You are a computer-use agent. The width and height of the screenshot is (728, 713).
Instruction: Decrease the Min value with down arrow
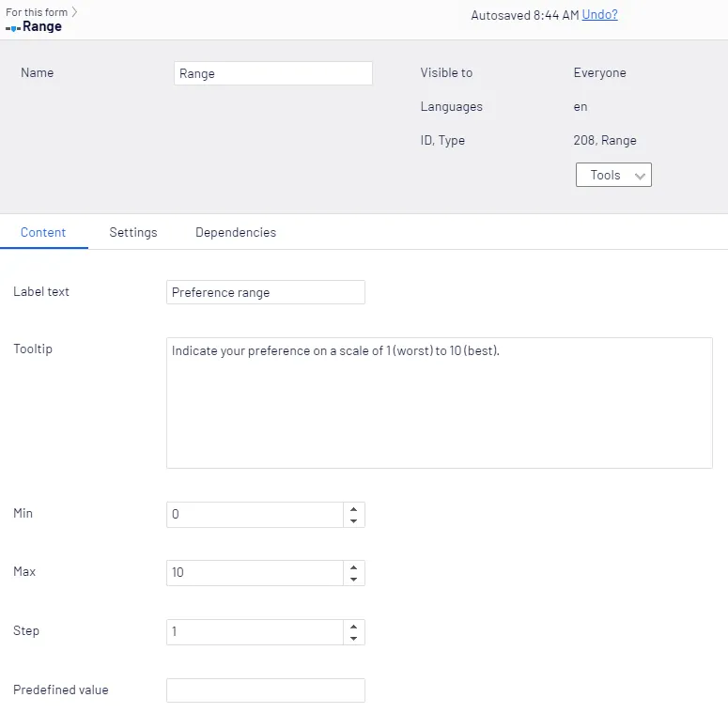point(354,520)
